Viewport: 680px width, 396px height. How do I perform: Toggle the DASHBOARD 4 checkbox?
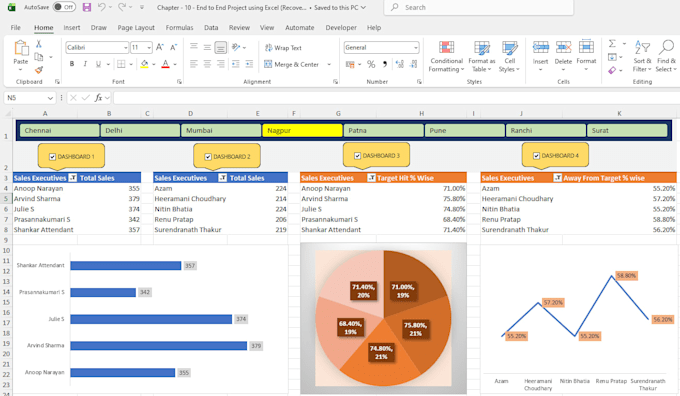click(x=536, y=156)
